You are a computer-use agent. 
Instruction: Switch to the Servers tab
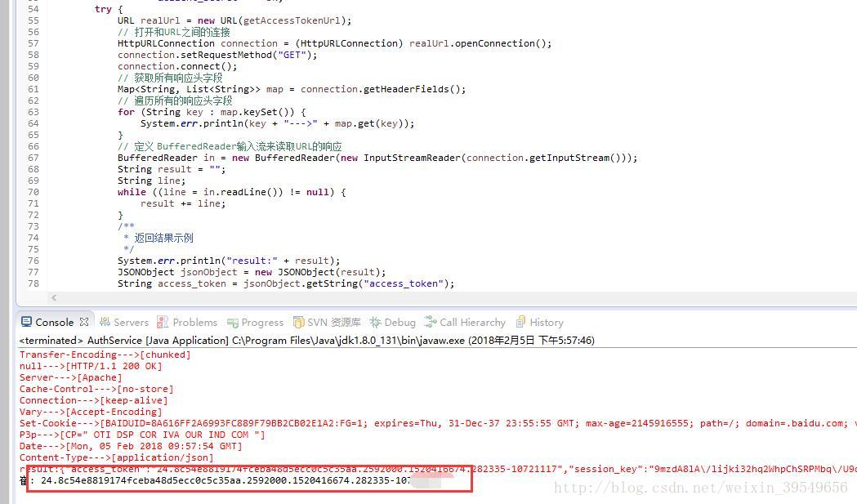point(124,322)
